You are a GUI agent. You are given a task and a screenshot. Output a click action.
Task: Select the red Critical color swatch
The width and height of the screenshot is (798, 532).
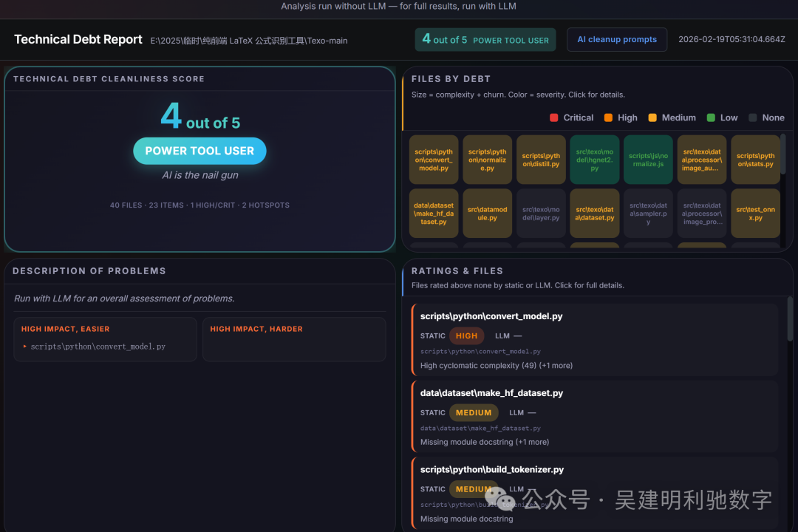(553, 117)
